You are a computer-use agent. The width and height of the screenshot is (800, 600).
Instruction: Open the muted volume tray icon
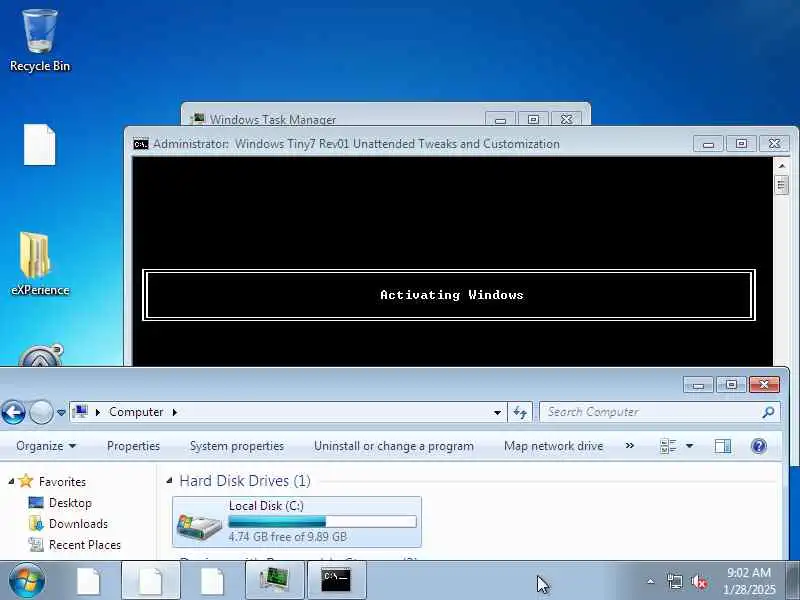click(x=699, y=581)
